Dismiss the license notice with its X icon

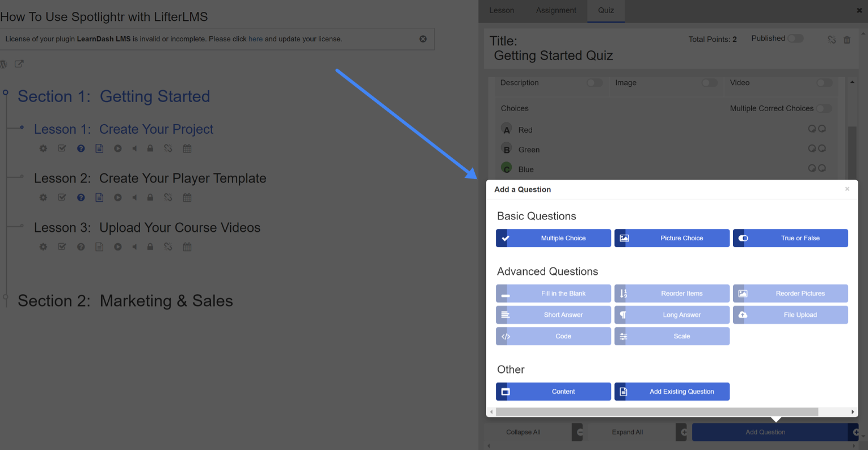423,39
